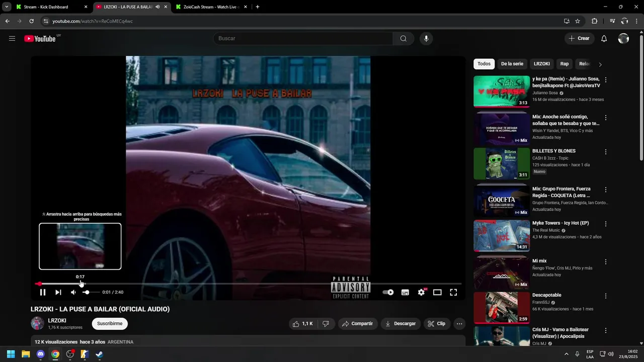The image size is (644, 362).
Task: Show more filter chips with the right arrow
Action: pos(600,64)
